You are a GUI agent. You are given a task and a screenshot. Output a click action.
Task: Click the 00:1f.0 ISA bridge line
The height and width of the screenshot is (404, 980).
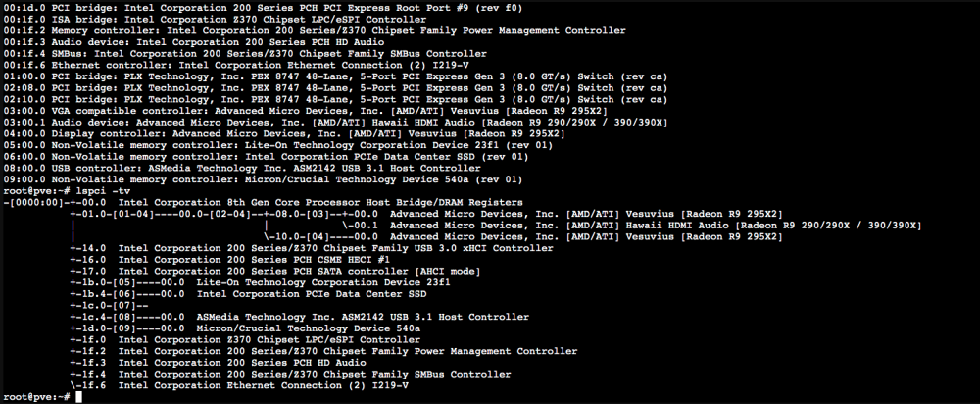(x=215, y=20)
